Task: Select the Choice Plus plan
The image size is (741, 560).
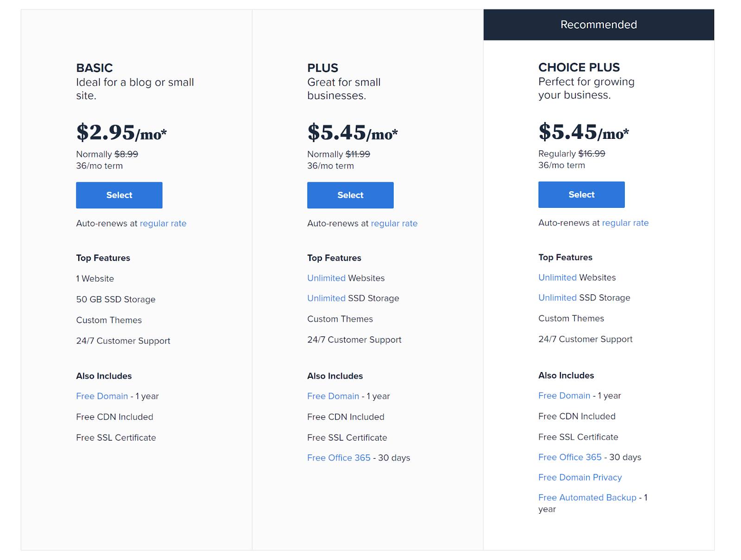Action: (581, 194)
